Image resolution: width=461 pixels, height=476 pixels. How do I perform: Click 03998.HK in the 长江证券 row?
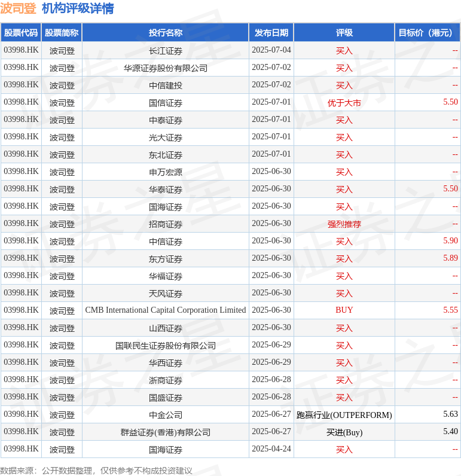[x=21, y=50]
